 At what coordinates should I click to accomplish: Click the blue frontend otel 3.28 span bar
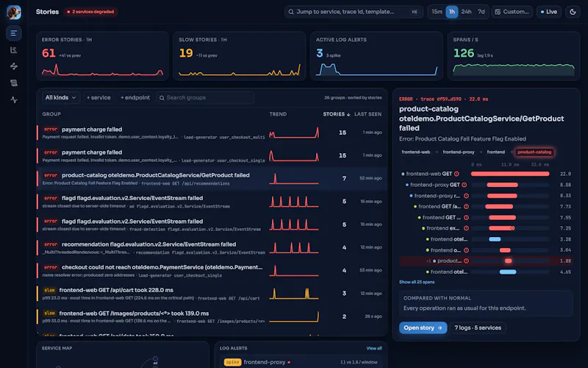[495, 239]
